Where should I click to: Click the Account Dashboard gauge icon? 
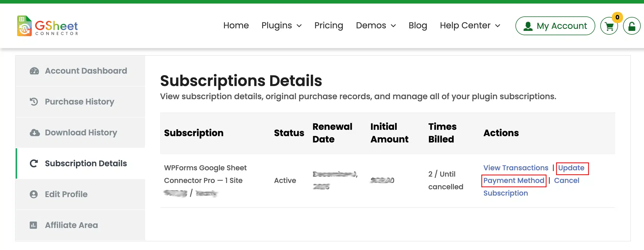(x=34, y=71)
